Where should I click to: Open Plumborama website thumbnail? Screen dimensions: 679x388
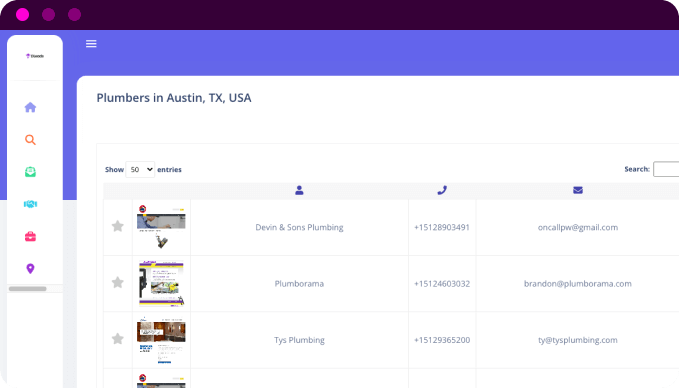pos(161,284)
